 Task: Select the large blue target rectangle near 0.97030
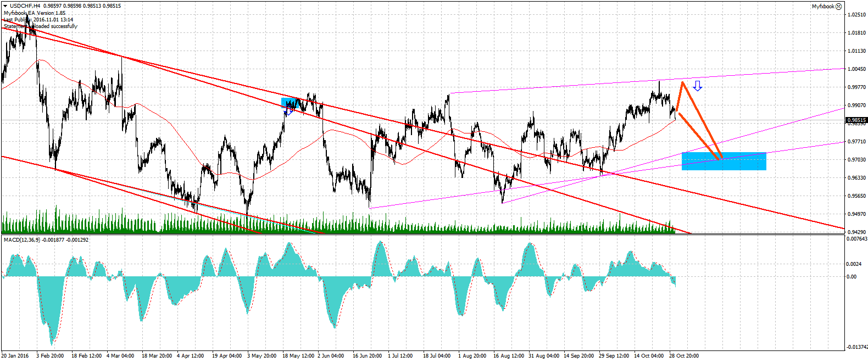coord(724,161)
